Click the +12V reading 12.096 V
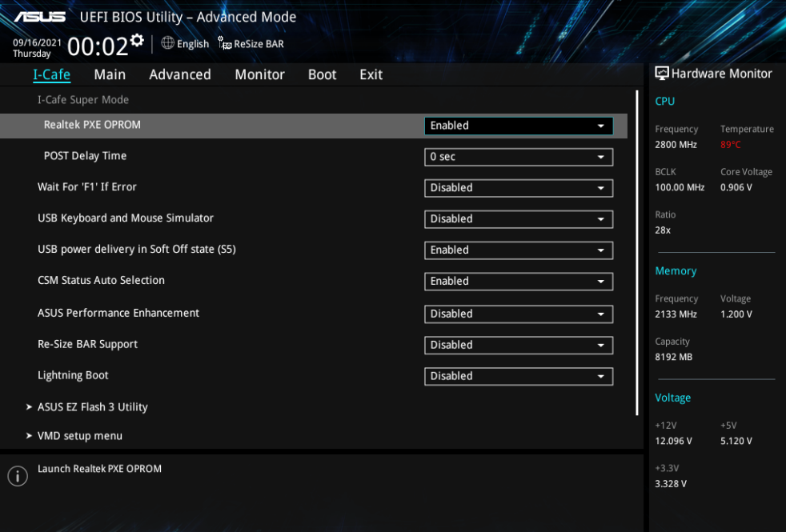786x532 pixels. coord(674,441)
